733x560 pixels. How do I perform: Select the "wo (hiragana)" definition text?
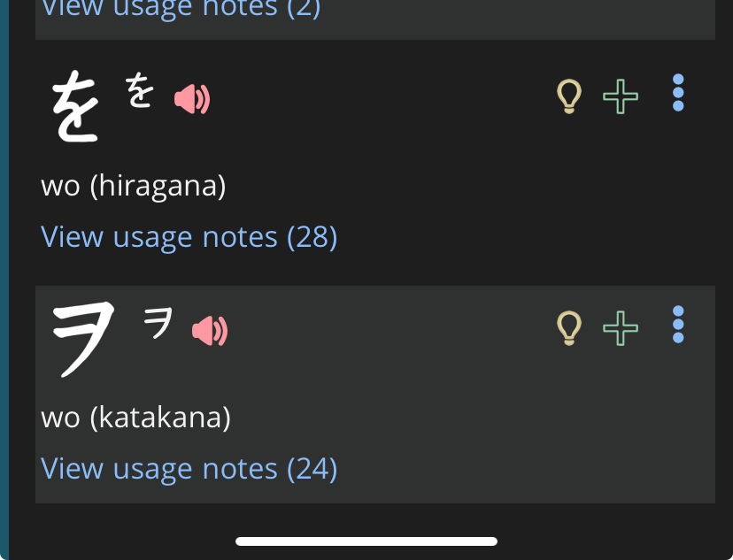134,186
